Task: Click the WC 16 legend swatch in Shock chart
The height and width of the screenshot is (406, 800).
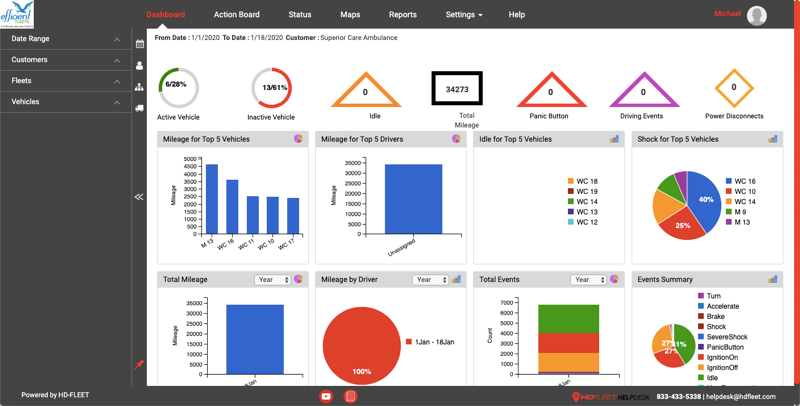Action: [x=729, y=181]
